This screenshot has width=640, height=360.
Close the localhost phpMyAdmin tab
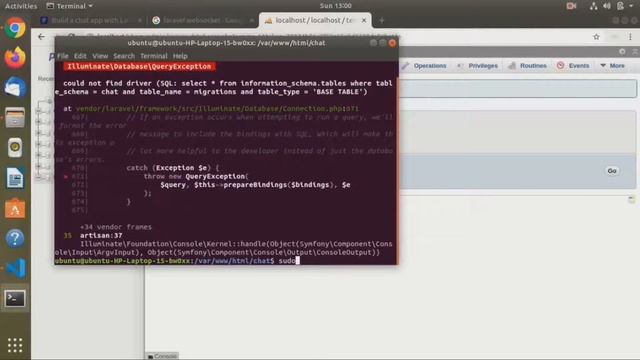pyautogui.click(x=364, y=20)
